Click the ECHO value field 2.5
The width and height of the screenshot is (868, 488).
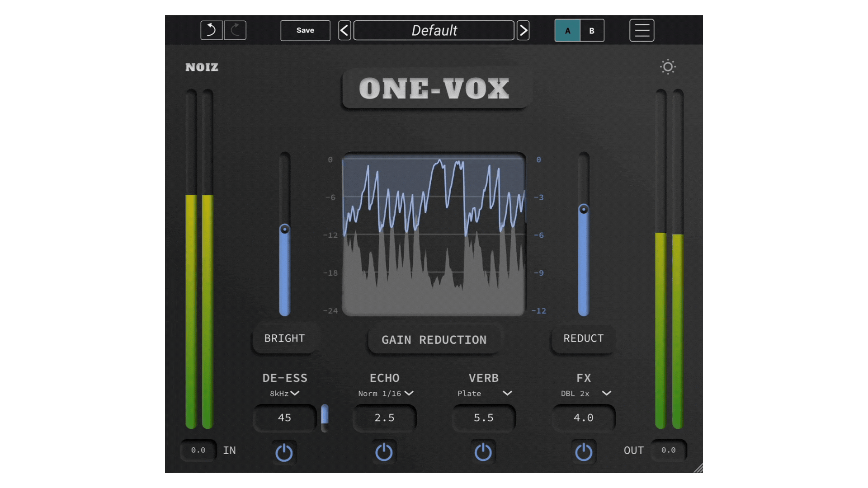point(384,418)
